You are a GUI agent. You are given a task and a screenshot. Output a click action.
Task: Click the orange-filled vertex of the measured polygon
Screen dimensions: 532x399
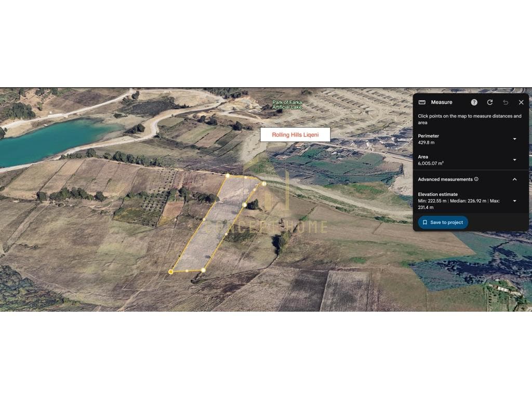[171, 272]
